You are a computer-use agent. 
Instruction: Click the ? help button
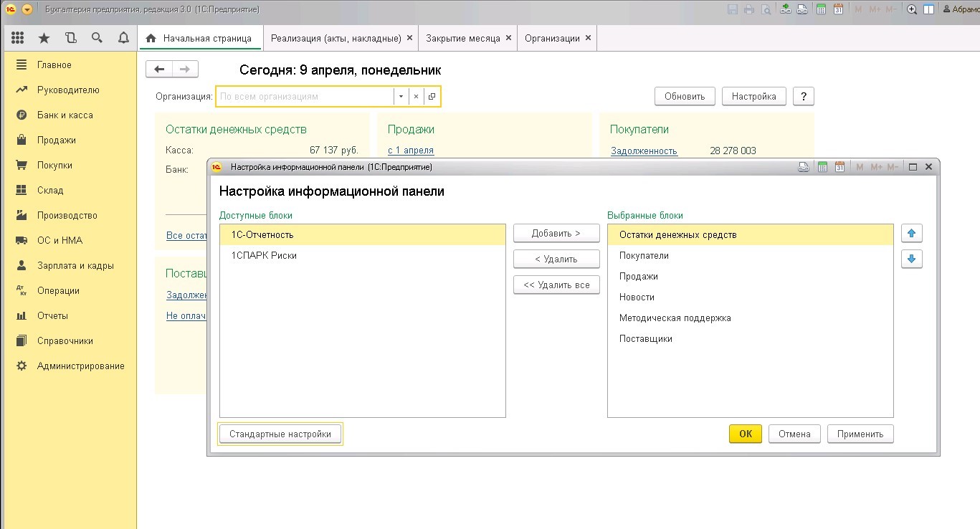click(x=804, y=96)
